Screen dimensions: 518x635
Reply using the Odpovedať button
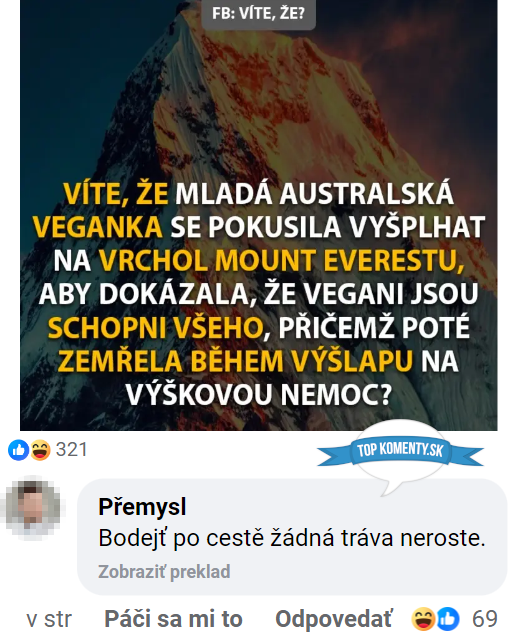point(334,618)
